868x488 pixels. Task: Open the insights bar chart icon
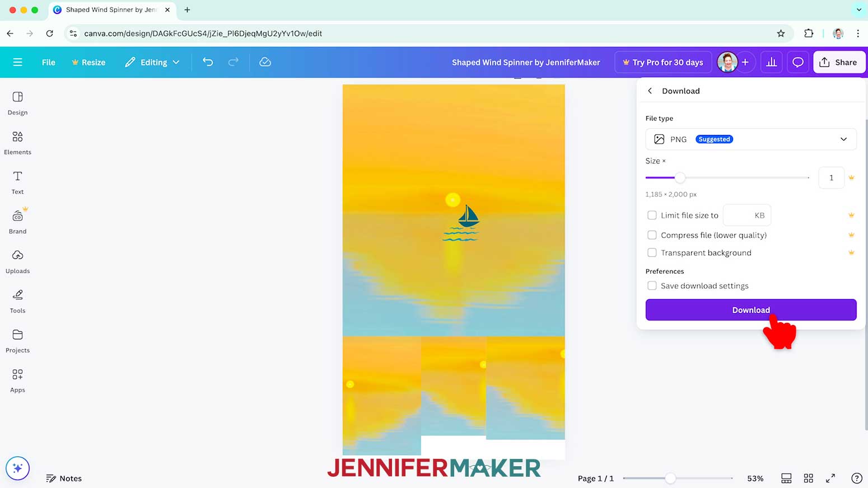[x=771, y=62]
